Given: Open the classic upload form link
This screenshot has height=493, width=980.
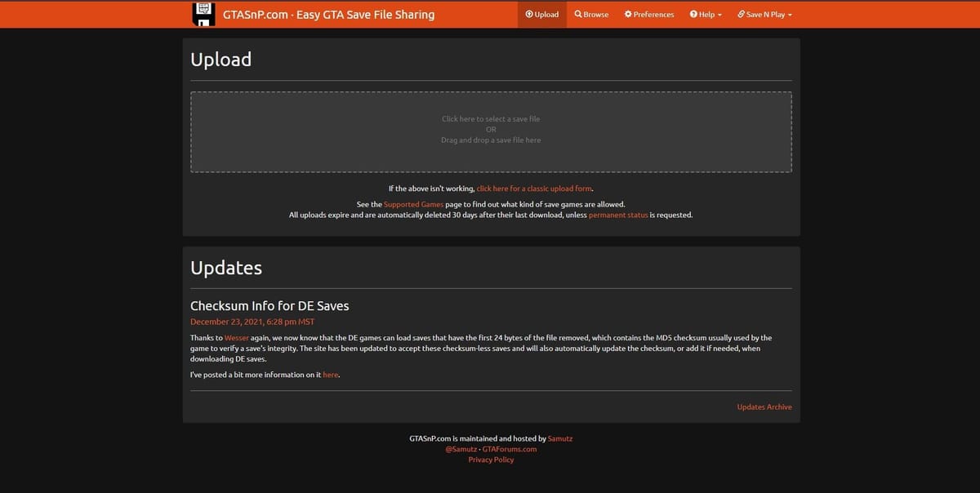Looking at the screenshot, I should tap(534, 189).
